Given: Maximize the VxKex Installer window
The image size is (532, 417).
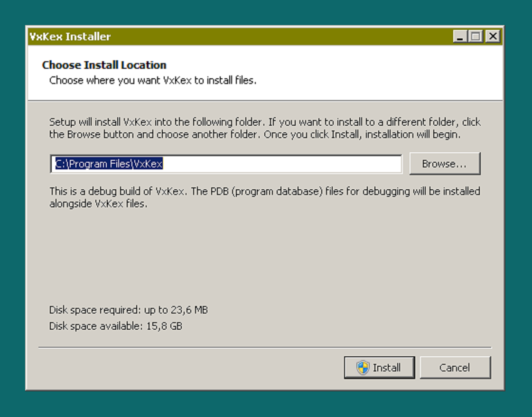Looking at the screenshot, I should [x=476, y=36].
